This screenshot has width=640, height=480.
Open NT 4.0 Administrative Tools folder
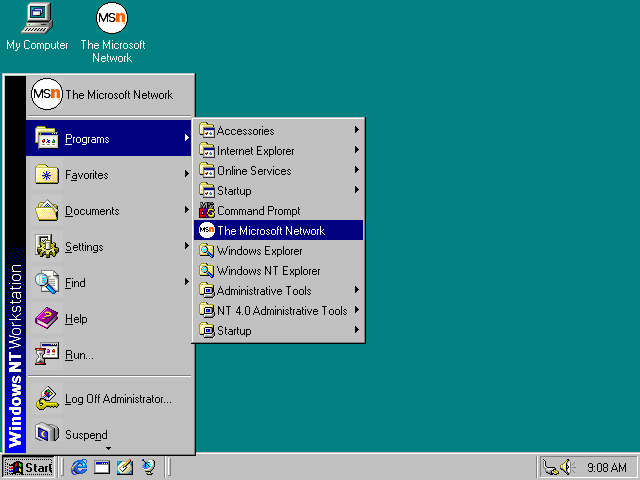tap(279, 311)
